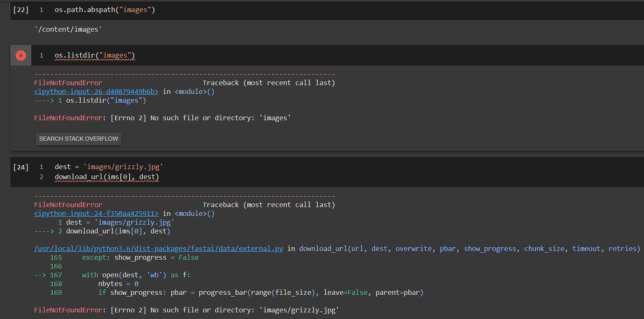
Task: Click the dest = 'images/grizzly.jpg' code line
Action: coord(109,167)
